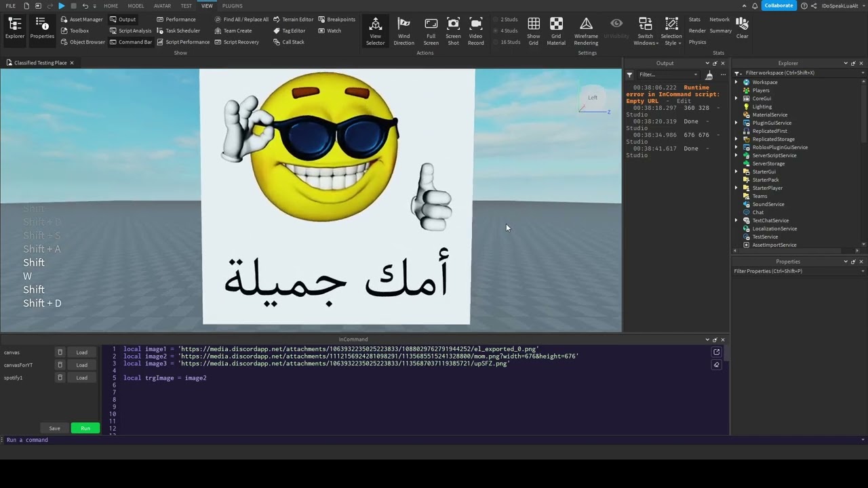The height and width of the screenshot is (488, 868).
Task: Click the Save button in InCommand
Action: pyautogui.click(x=54, y=428)
